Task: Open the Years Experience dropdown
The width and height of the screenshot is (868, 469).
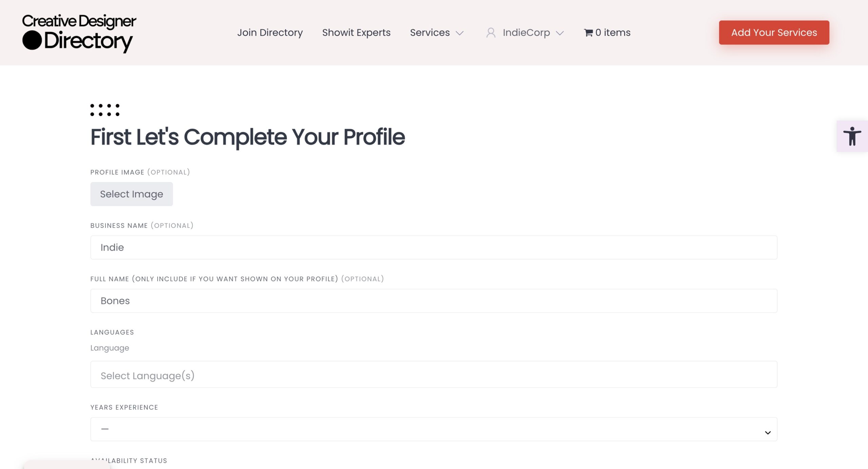Action: pos(434,429)
